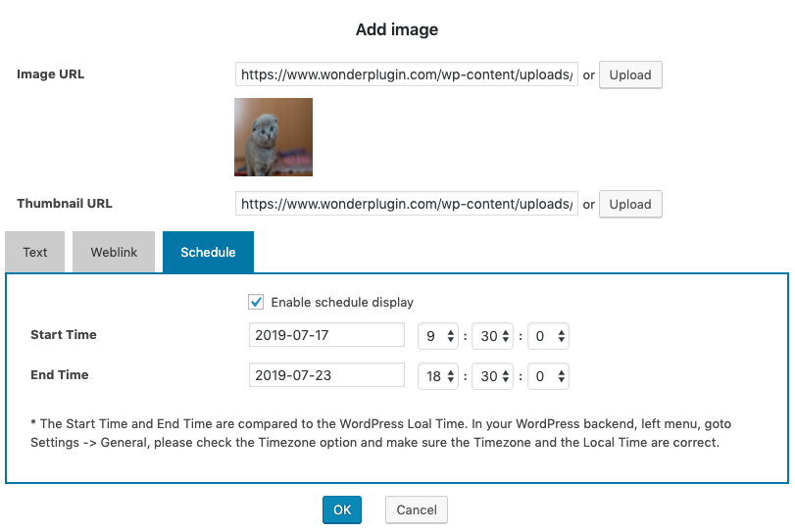Click the Start Time date field
Screen dimensions: 795x532
pos(326,335)
